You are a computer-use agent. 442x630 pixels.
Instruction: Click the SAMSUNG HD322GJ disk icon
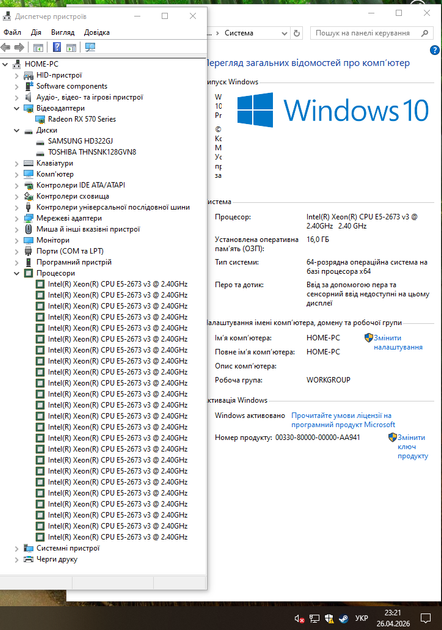pos(40,142)
